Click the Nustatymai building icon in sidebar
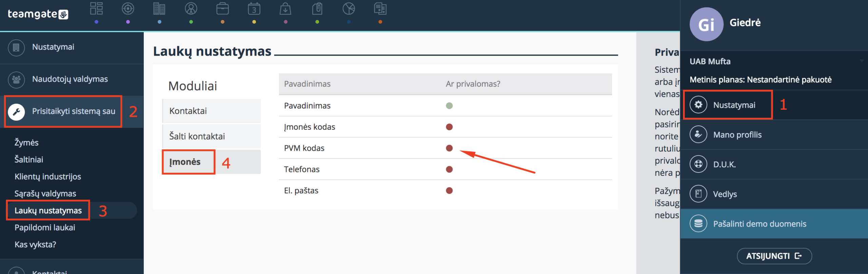This screenshot has width=868, height=274. point(16,47)
